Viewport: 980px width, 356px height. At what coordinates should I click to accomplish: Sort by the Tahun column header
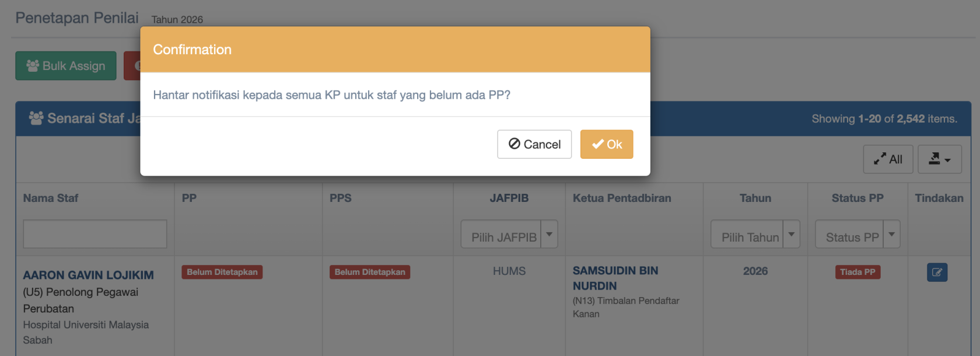(x=755, y=198)
